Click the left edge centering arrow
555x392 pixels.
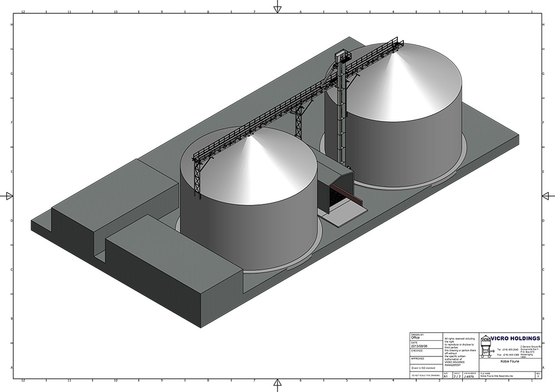pos(8,196)
